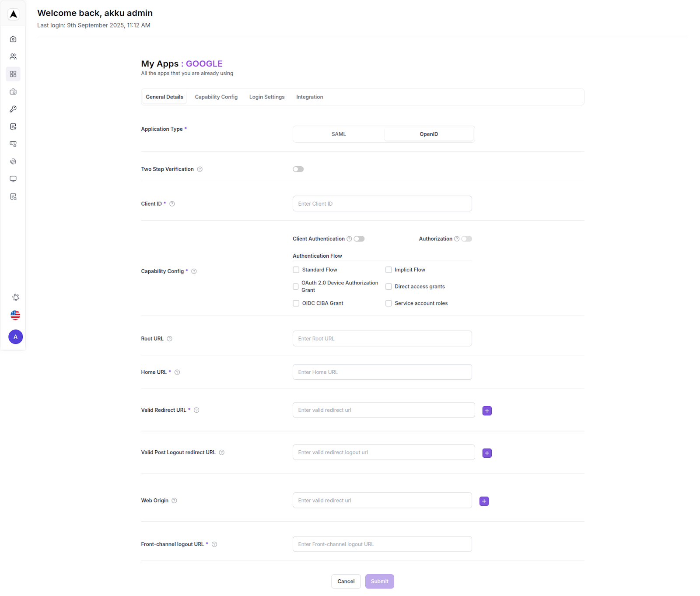Select SAML as the Application Type

coord(338,134)
